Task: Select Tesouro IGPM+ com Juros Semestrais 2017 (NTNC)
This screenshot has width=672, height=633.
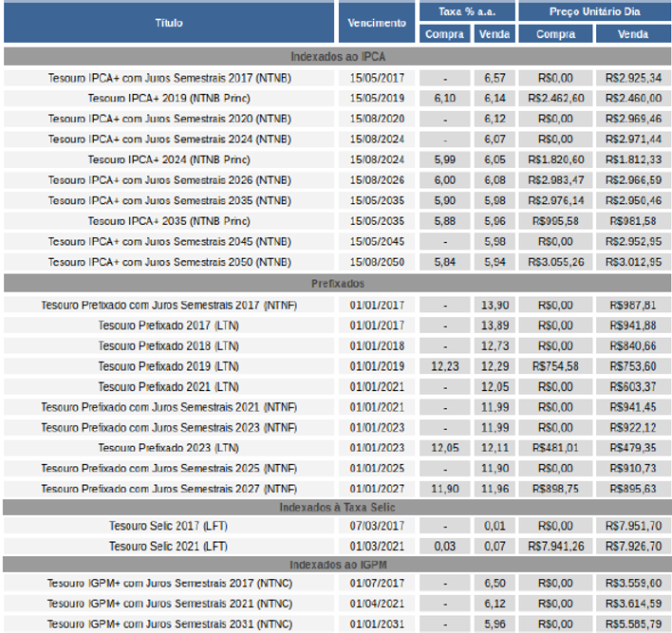Action: tap(170, 584)
